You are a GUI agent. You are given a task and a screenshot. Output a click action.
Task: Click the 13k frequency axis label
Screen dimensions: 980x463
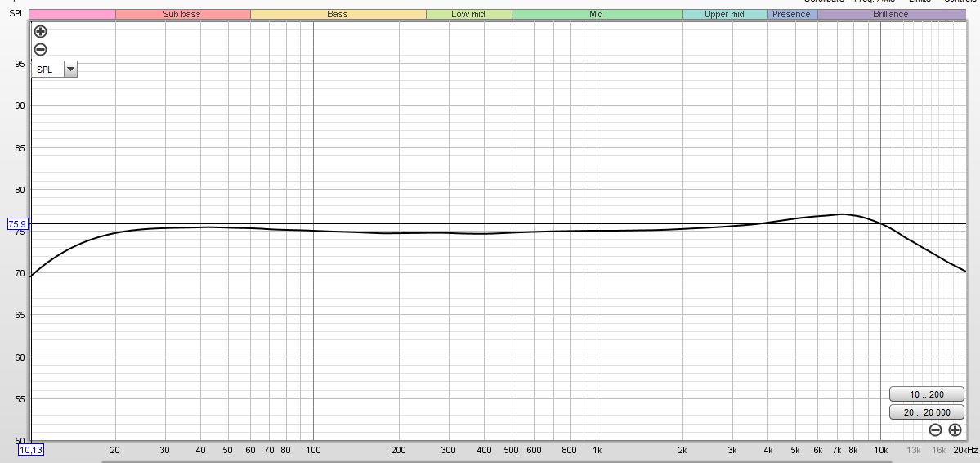pyautogui.click(x=914, y=450)
